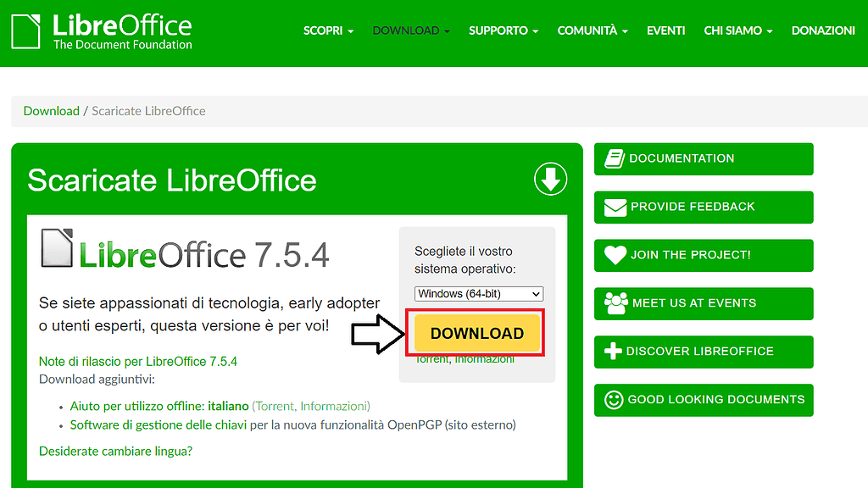Expand the Scopri menu
This screenshot has height=488, width=868.
(x=328, y=30)
